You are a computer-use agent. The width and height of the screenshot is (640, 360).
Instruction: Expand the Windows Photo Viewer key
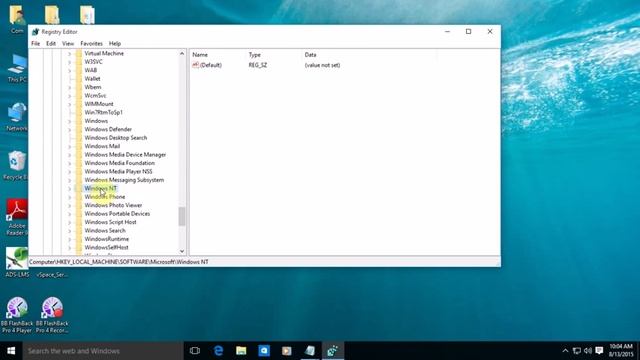click(69, 205)
